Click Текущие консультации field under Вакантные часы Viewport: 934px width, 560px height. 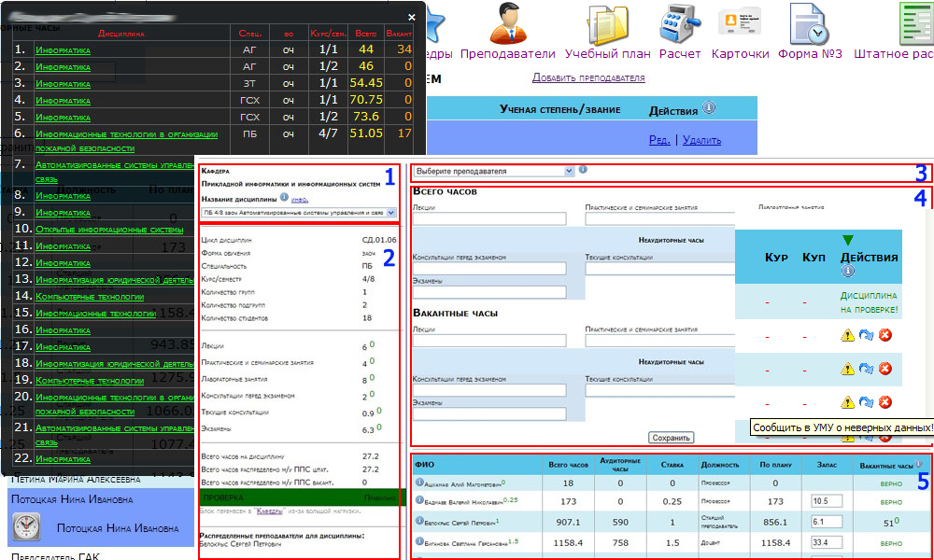660,390
